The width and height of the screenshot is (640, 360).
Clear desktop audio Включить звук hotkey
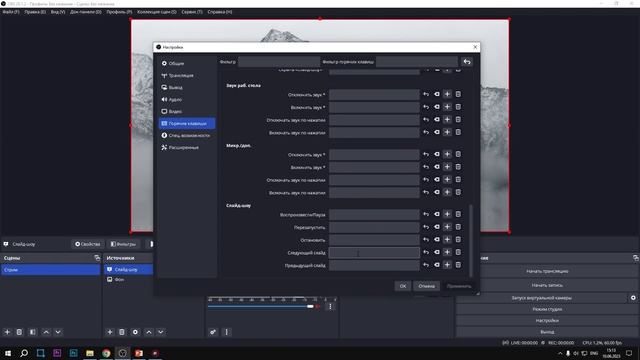coord(437,107)
